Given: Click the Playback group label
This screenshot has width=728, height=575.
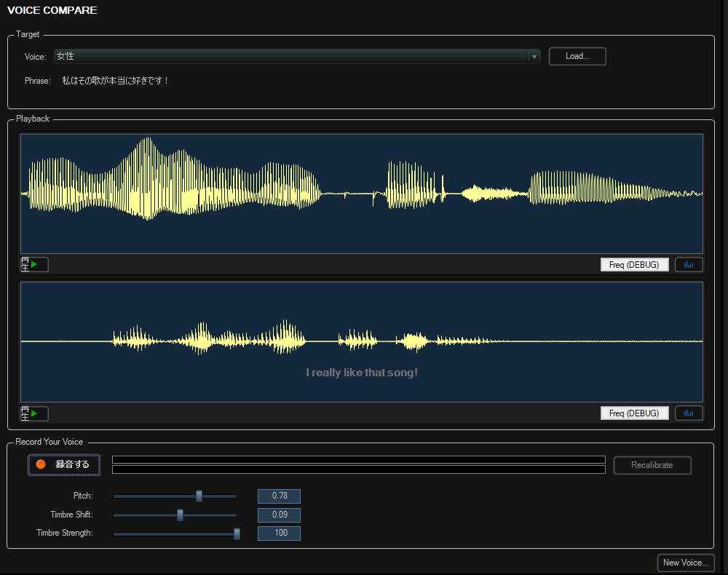Looking at the screenshot, I should [33, 119].
